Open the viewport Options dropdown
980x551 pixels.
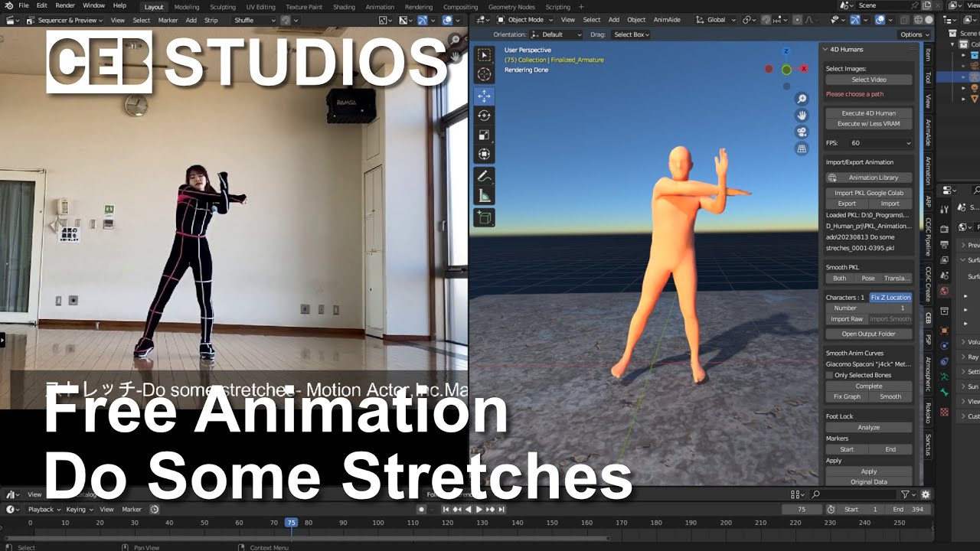tap(915, 34)
